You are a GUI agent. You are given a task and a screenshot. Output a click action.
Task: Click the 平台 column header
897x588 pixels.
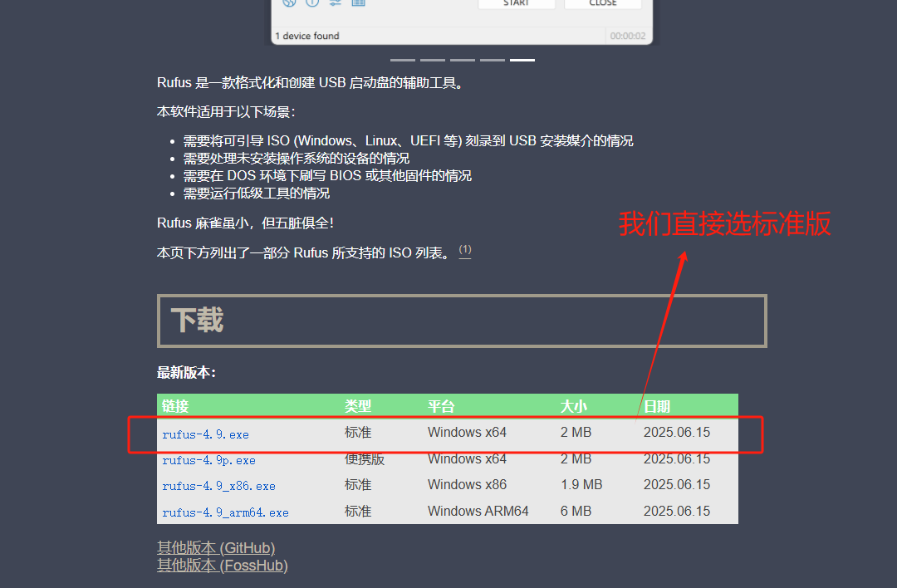coord(441,406)
